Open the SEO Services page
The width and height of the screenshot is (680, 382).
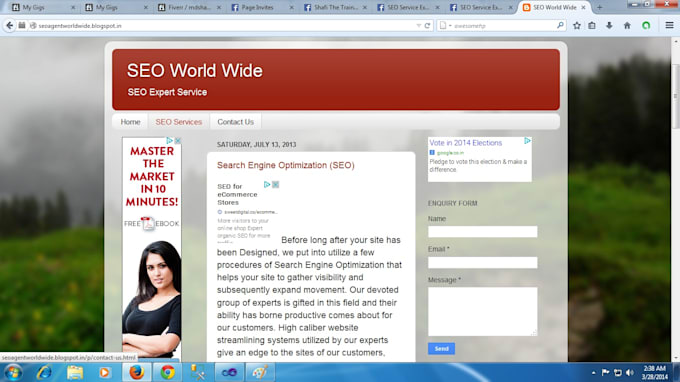click(179, 122)
